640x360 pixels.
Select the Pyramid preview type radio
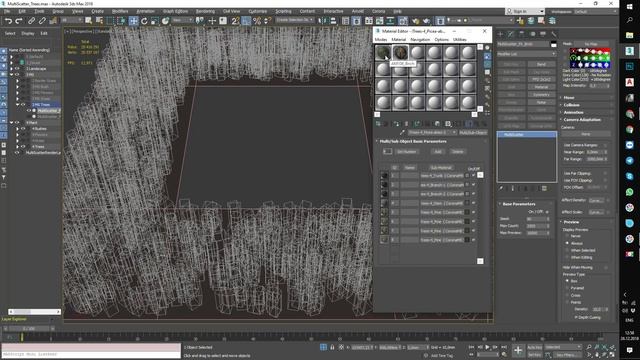click(567, 288)
